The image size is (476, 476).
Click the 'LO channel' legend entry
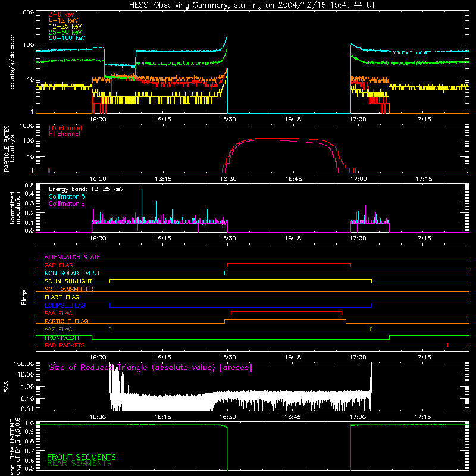[x=65, y=128]
